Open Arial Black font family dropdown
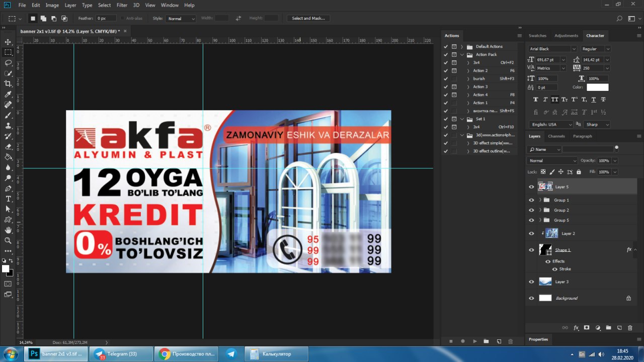This screenshot has width=644, height=362. (x=574, y=49)
